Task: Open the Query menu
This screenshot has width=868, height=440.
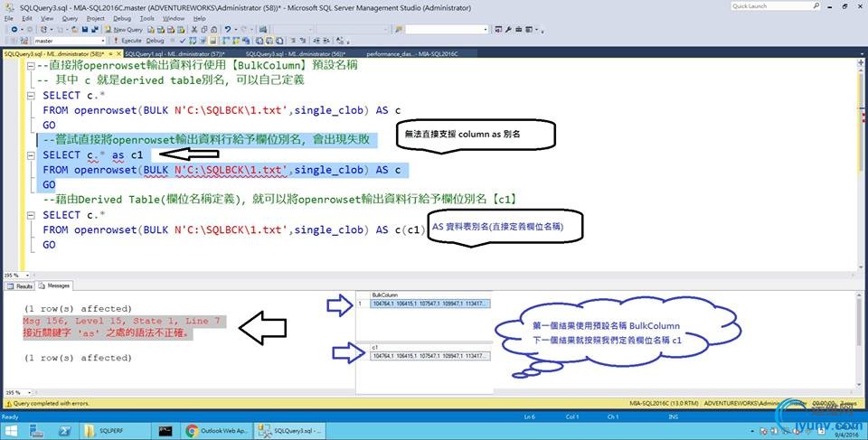Action: point(70,18)
